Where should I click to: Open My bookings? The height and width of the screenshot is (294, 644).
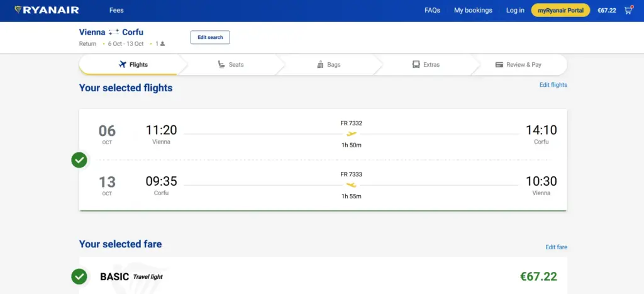click(x=473, y=10)
